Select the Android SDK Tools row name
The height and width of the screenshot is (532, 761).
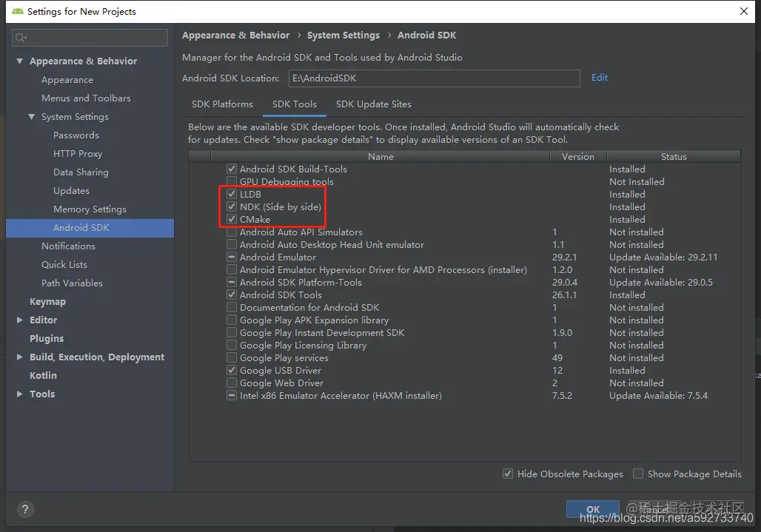[x=281, y=294]
